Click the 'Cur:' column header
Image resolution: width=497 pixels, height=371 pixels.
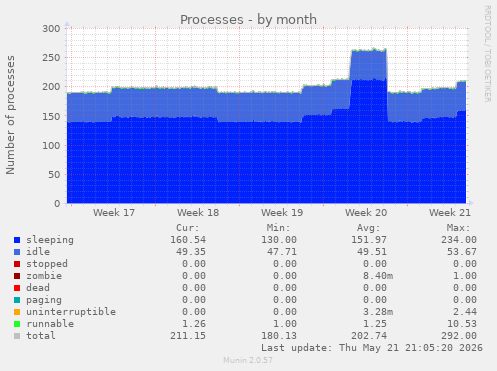[188, 228]
